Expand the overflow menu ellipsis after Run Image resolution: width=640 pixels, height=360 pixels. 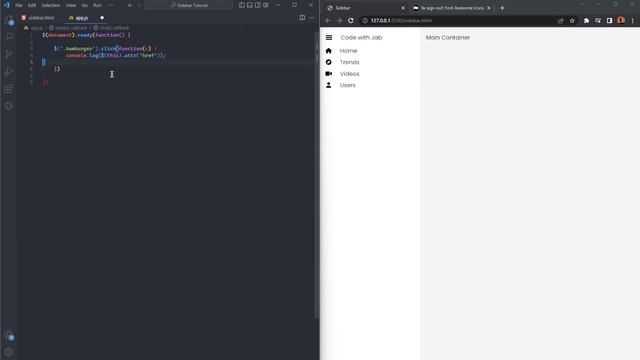click(x=111, y=5)
